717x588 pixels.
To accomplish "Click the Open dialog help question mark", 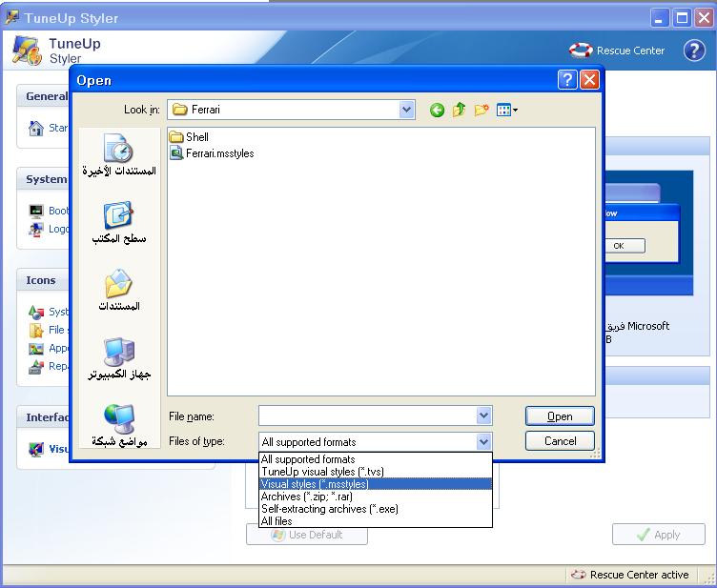I will point(567,80).
